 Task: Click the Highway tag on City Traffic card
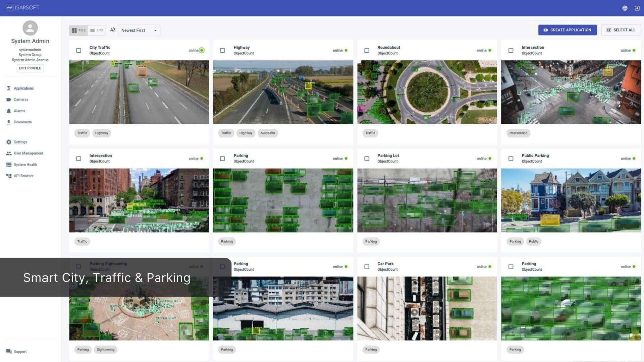102,133
